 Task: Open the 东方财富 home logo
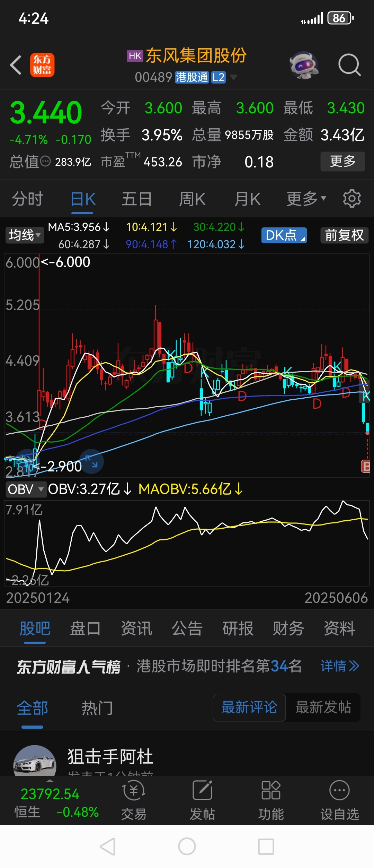tap(42, 65)
